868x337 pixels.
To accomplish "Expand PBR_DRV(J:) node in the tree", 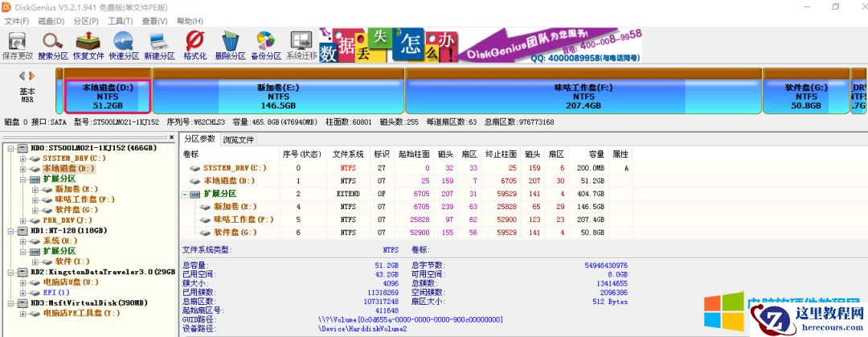I will pyautogui.click(x=23, y=220).
